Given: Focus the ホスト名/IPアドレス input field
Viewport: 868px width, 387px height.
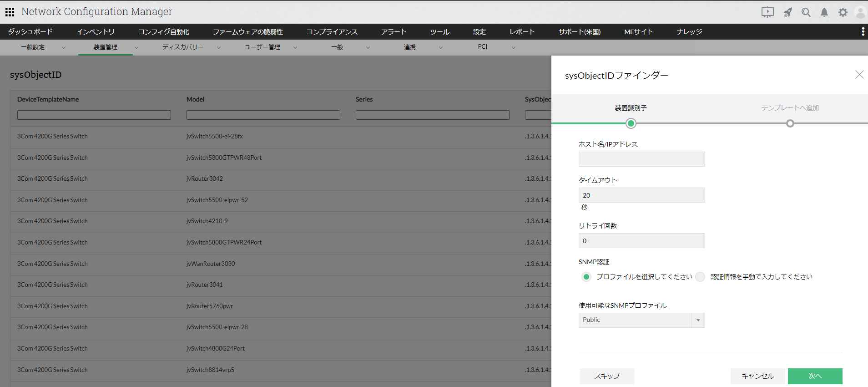Looking at the screenshot, I should pos(641,159).
